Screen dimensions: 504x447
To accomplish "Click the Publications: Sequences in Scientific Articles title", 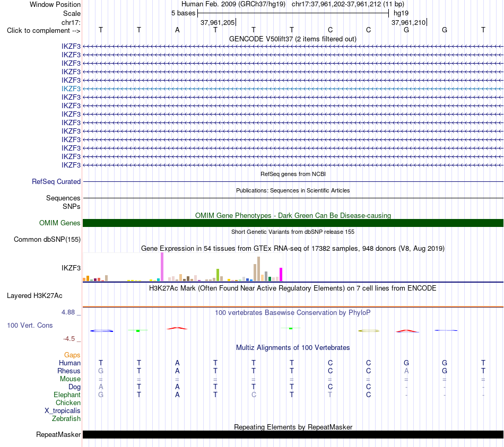I will 293,190.
